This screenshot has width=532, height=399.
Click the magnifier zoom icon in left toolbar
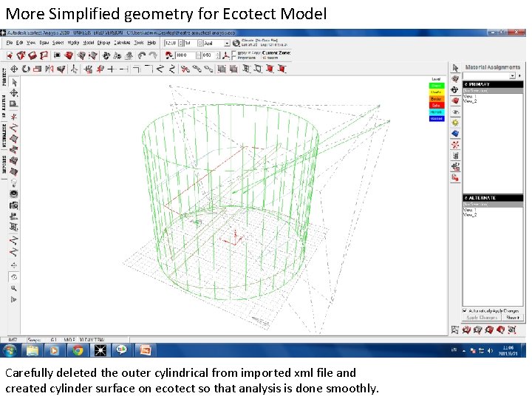14,288
